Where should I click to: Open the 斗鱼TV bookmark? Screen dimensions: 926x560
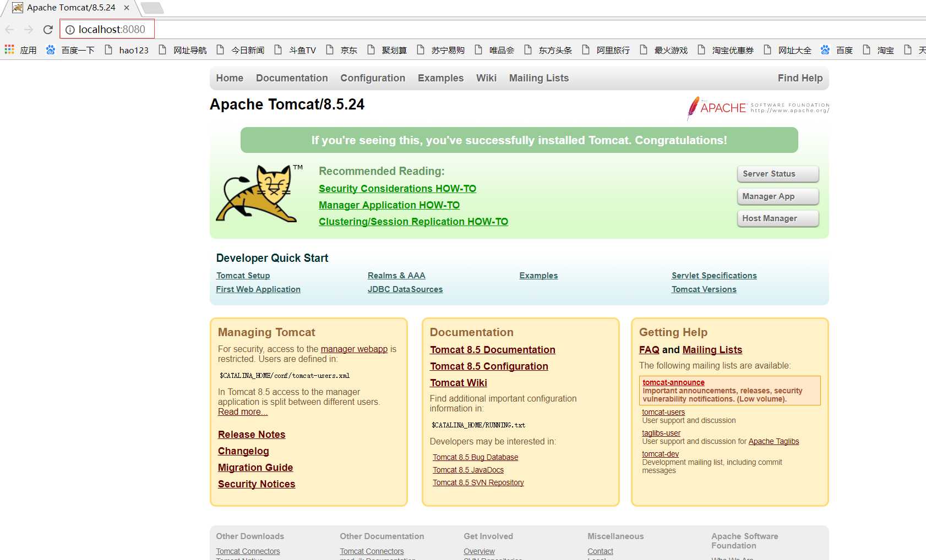(x=295, y=50)
